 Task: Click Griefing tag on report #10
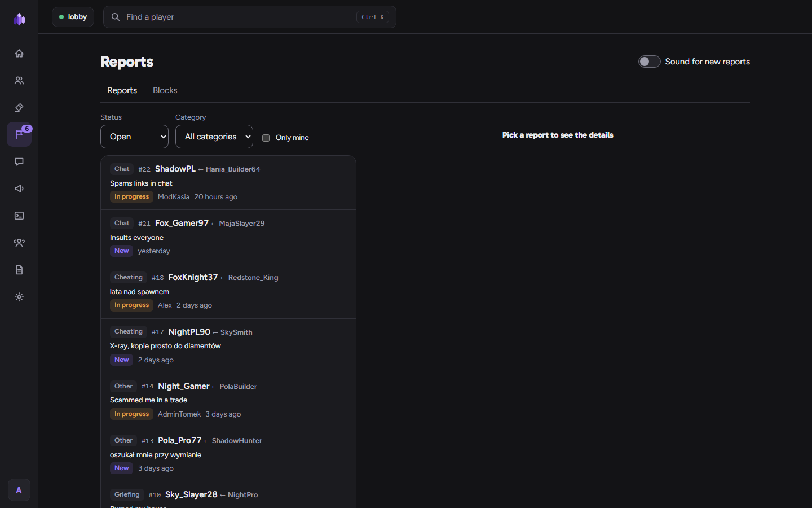point(127,494)
